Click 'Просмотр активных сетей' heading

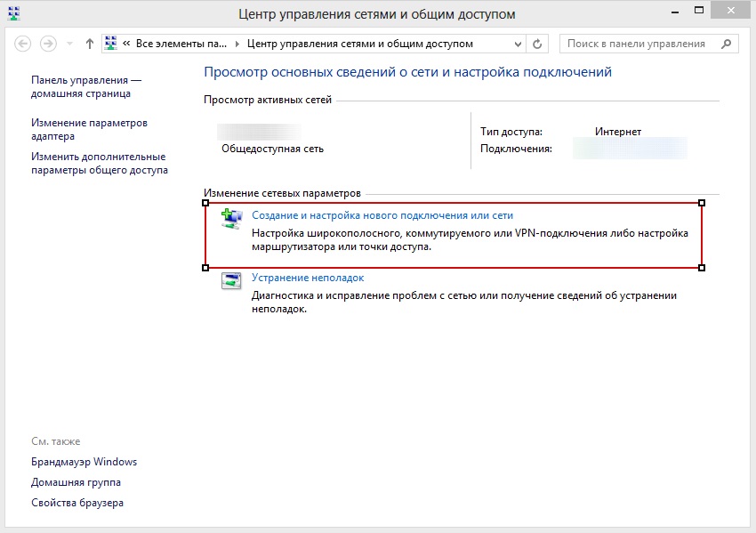268,100
